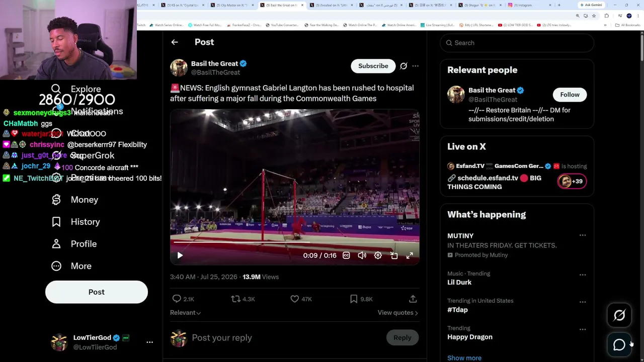Click the white Post button in sidebar

[x=97, y=292]
